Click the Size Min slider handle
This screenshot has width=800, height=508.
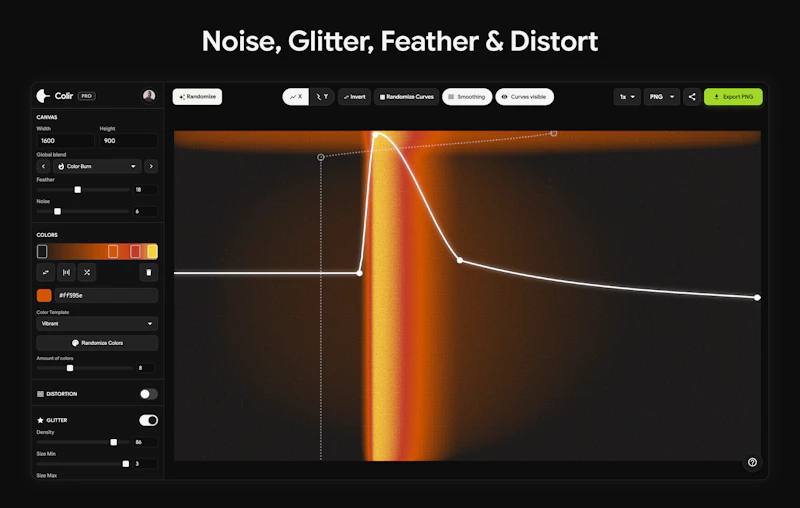[126, 464]
